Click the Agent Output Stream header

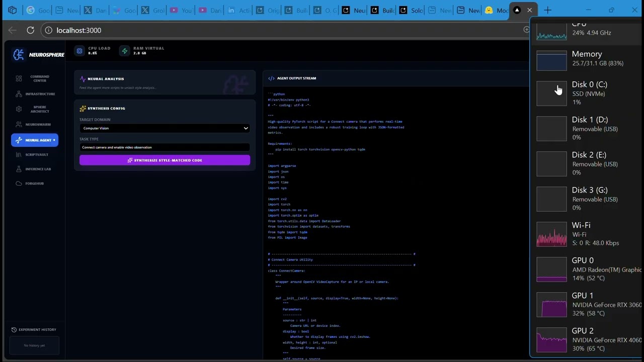pos(296,78)
